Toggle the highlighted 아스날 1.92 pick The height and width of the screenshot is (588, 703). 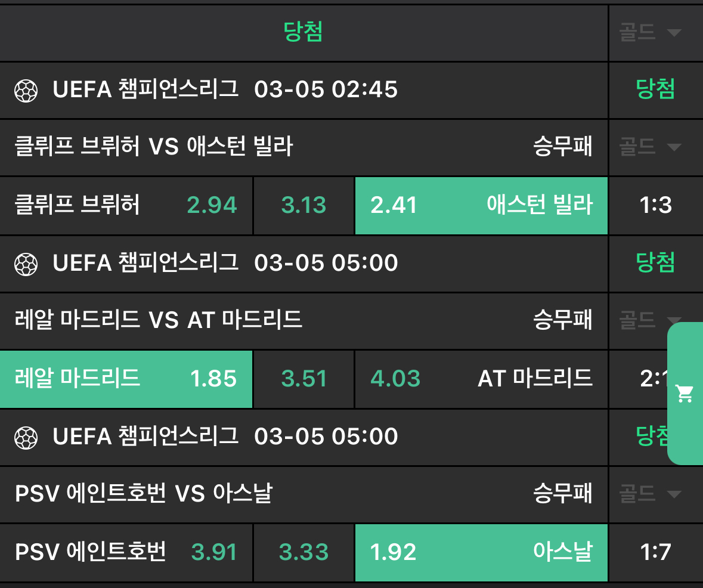coord(481,553)
